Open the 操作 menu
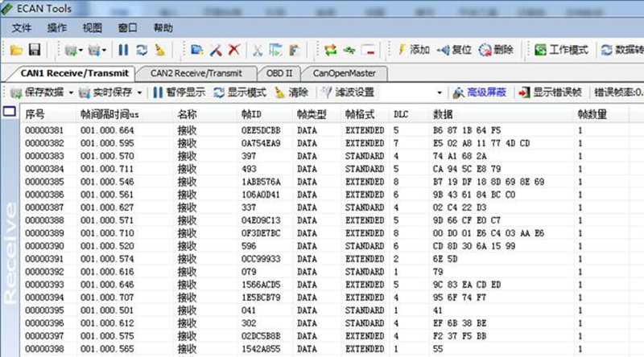This screenshot has width=644, height=357. tap(57, 28)
